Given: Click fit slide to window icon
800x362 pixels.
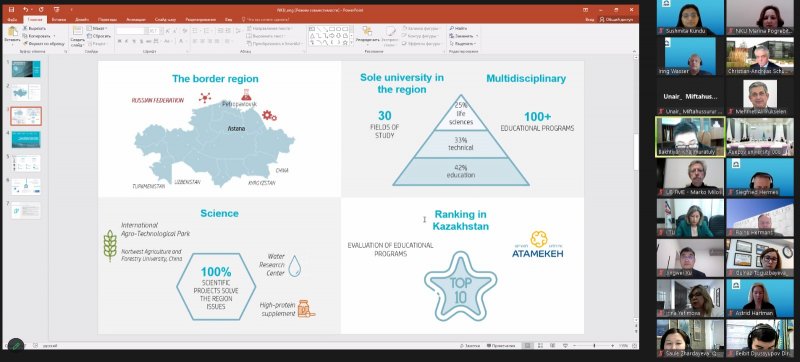Looking at the screenshot, I should point(634,346).
